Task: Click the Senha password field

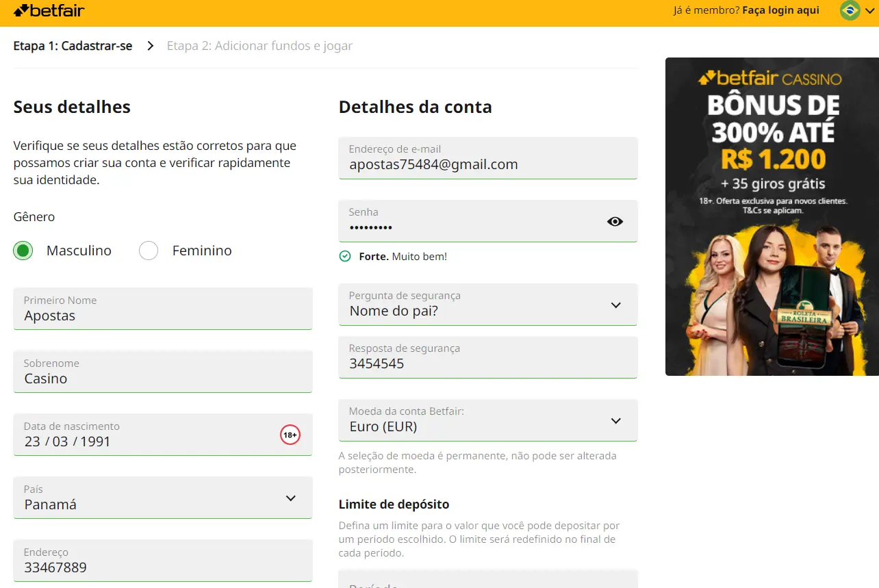Action: click(488, 221)
